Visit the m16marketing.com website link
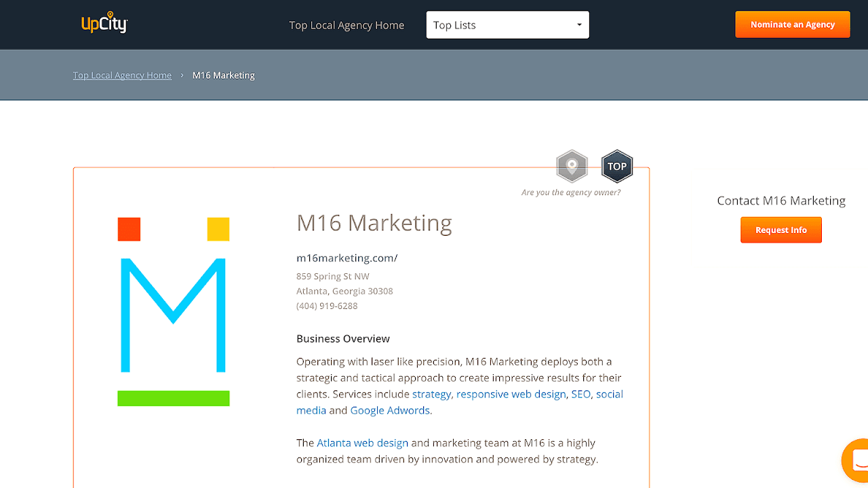This screenshot has width=868, height=488. [x=347, y=258]
